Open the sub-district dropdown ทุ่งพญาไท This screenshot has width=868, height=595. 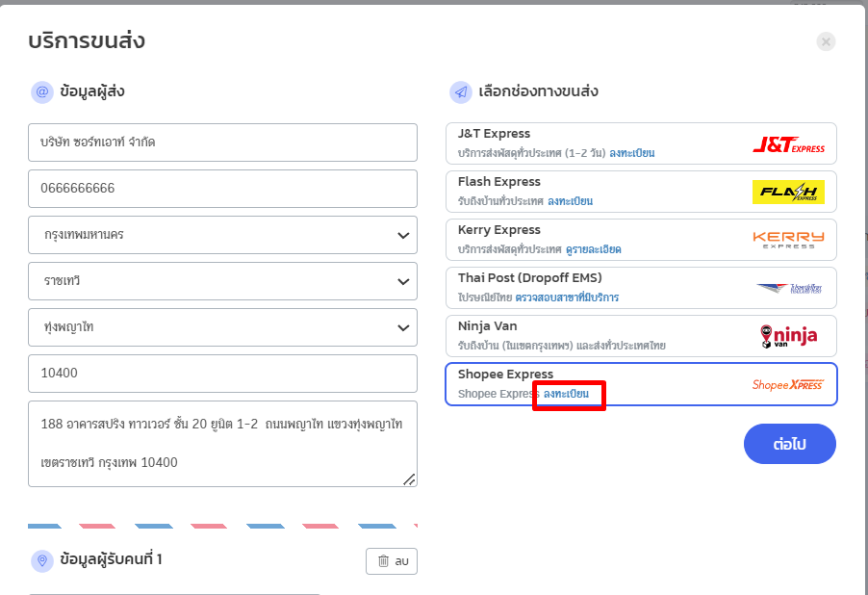222,327
